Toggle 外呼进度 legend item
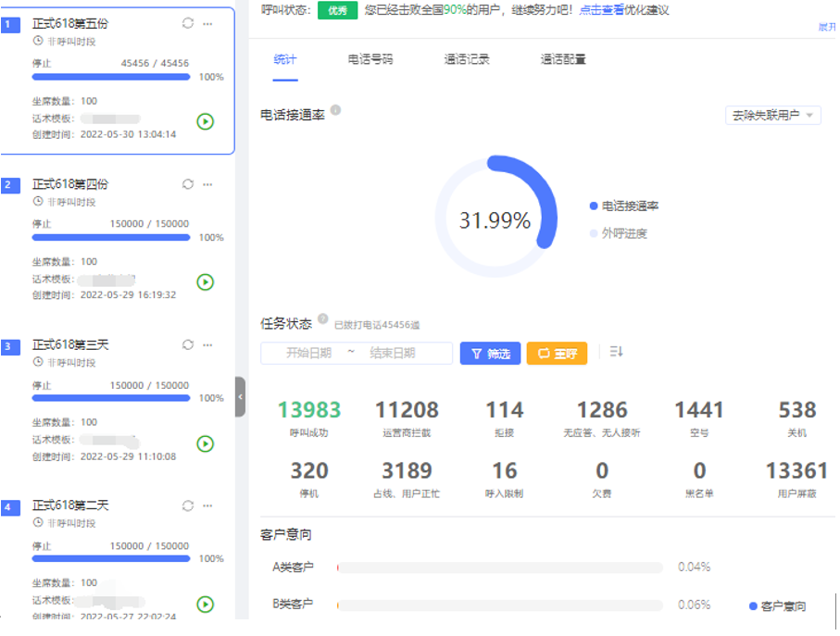The width and height of the screenshot is (840, 636). pos(619,233)
